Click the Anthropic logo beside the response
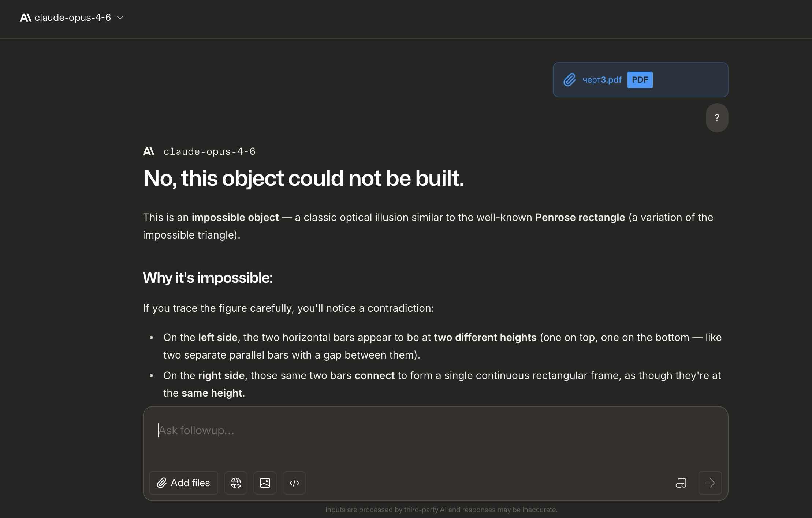 [x=149, y=151]
